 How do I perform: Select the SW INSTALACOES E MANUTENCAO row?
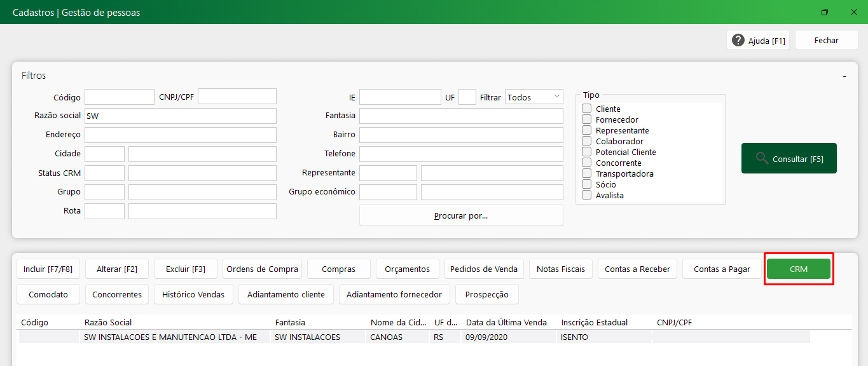(x=170, y=337)
